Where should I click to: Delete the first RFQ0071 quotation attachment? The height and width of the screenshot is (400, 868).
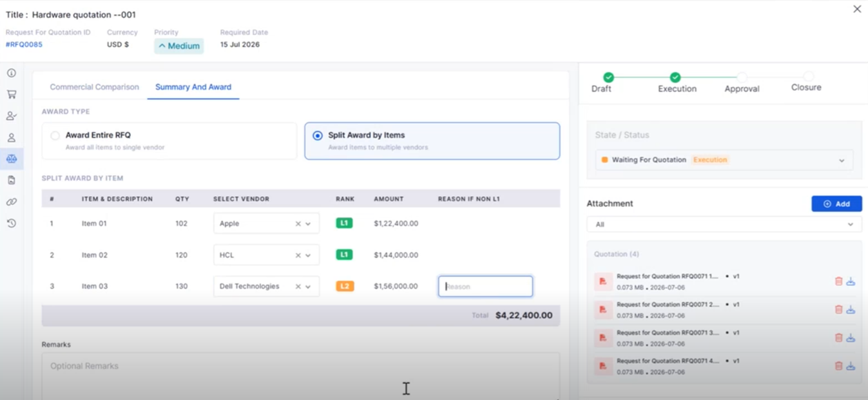tap(838, 281)
